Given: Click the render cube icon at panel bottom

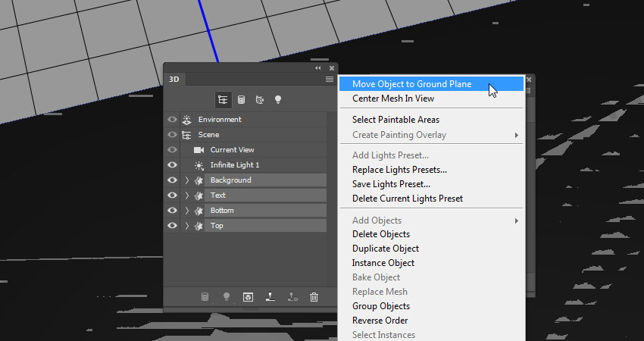Looking at the screenshot, I should pyautogui.click(x=248, y=297).
